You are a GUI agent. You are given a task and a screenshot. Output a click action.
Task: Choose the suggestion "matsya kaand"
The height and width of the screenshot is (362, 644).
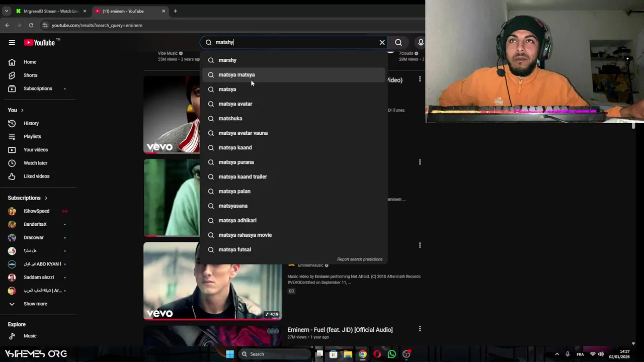coord(294,147)
